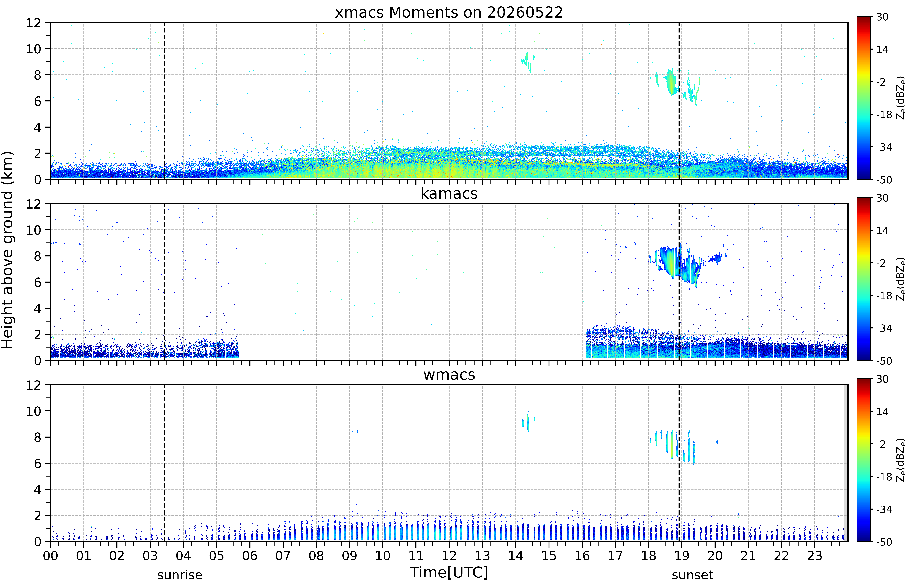Click the 30 value on wmacs colorbar
The image size is (912, 588).
pos(882,379)
